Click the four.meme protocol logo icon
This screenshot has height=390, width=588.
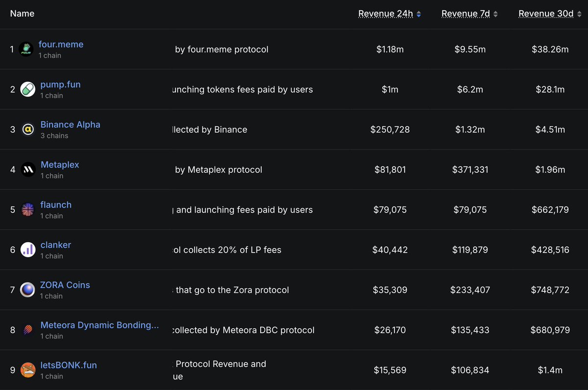(x=25, y=49)
